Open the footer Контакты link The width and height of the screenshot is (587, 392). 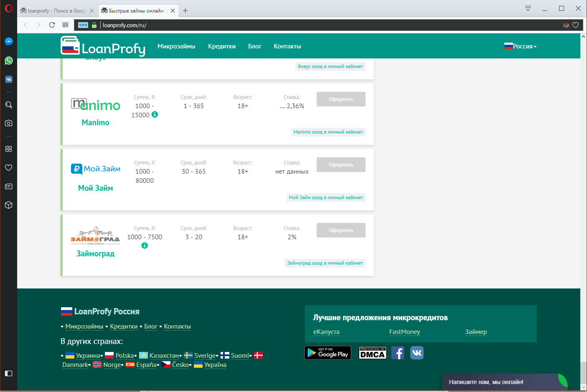coord(177,326)
